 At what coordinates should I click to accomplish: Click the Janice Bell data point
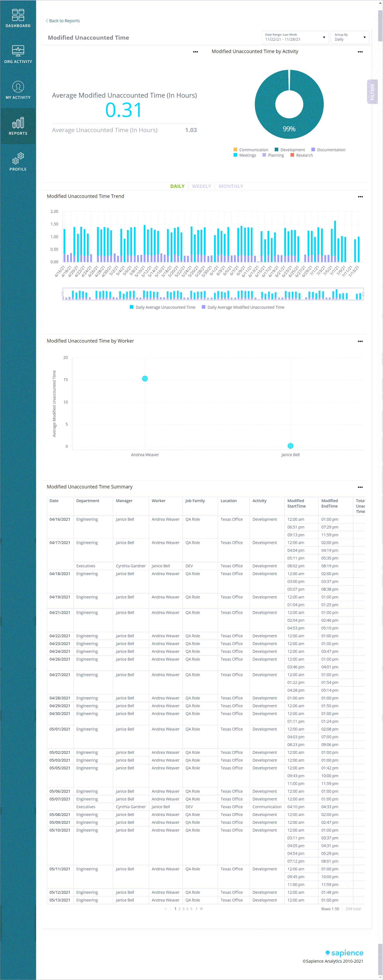click(291, 446)
